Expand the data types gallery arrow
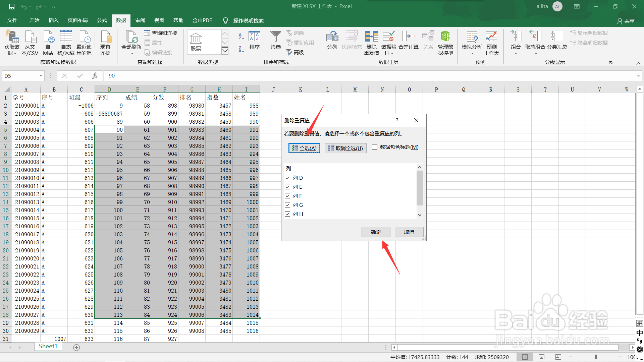 click(x=225, y=51)
